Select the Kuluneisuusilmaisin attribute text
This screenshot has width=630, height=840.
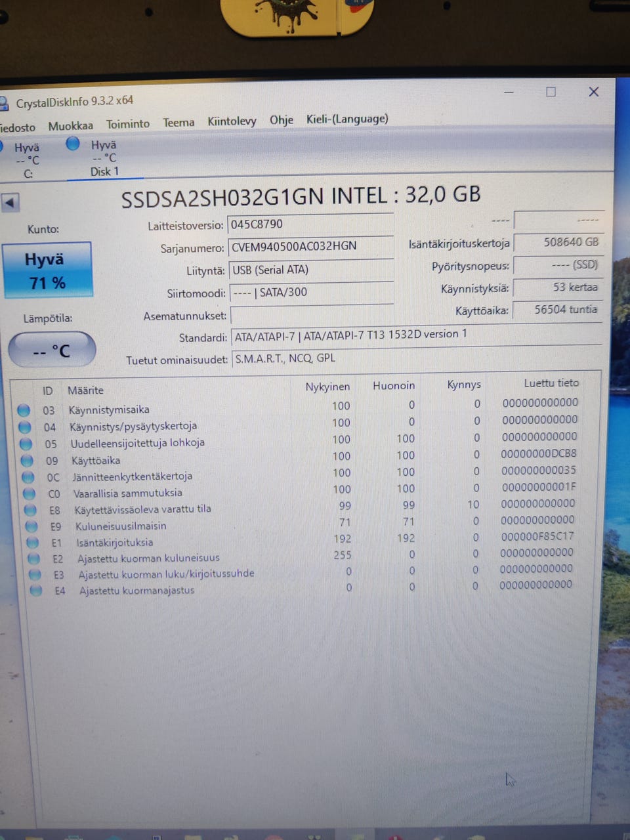click(121, 526)
